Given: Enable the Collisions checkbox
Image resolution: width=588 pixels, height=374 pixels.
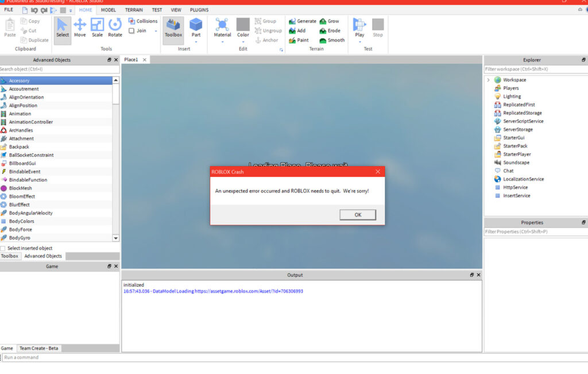Looking at the screenshot, I should pyautogui.click(x=133, y=21).
